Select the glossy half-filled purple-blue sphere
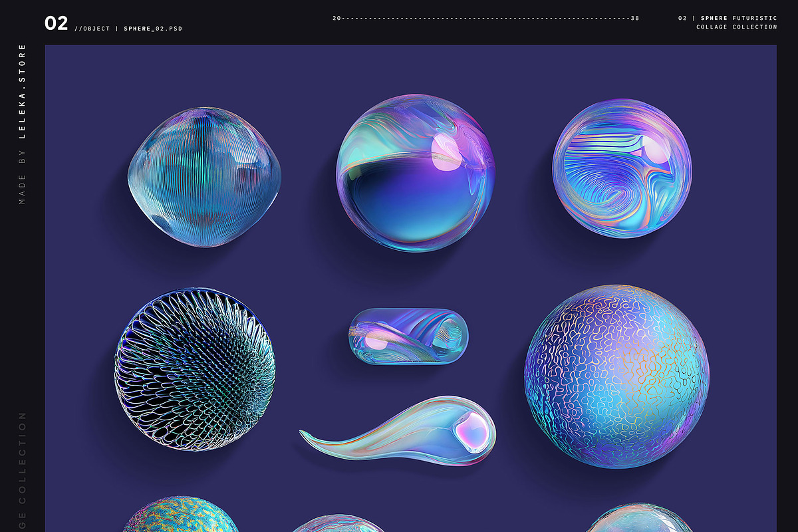 (416, 173)
